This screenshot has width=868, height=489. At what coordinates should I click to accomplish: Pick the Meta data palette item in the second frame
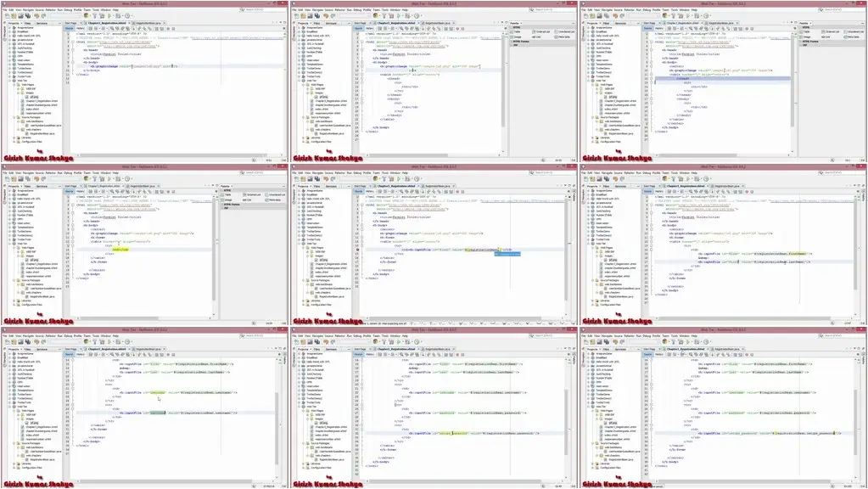[563, 37]
